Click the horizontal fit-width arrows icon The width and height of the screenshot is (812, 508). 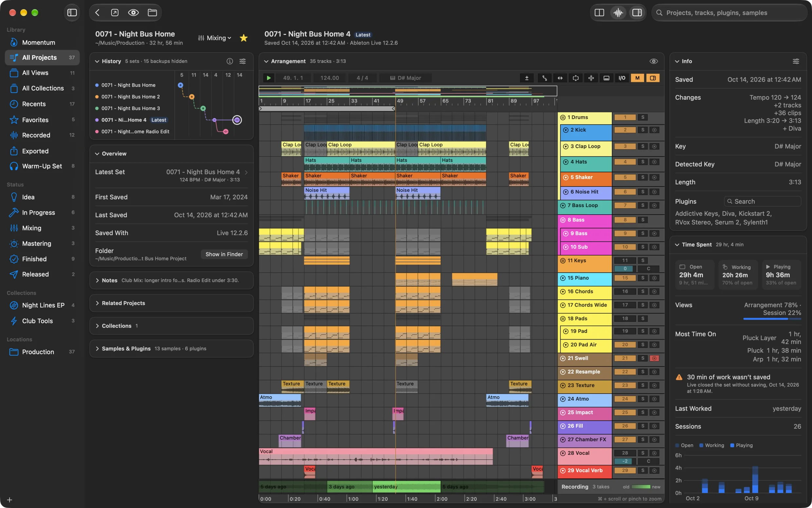click(560, 78)
